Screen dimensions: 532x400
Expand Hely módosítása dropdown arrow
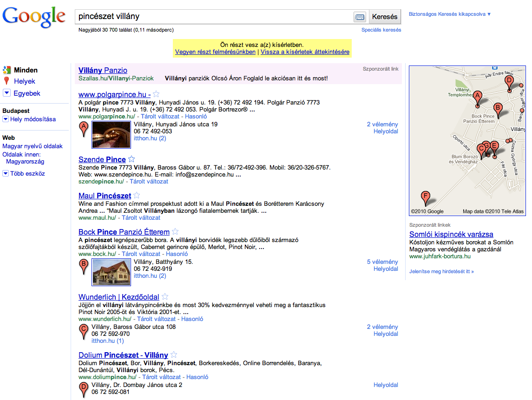[6, 119]
